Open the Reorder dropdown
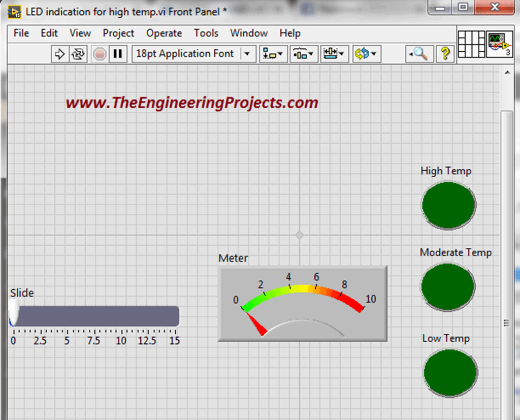 367,54
